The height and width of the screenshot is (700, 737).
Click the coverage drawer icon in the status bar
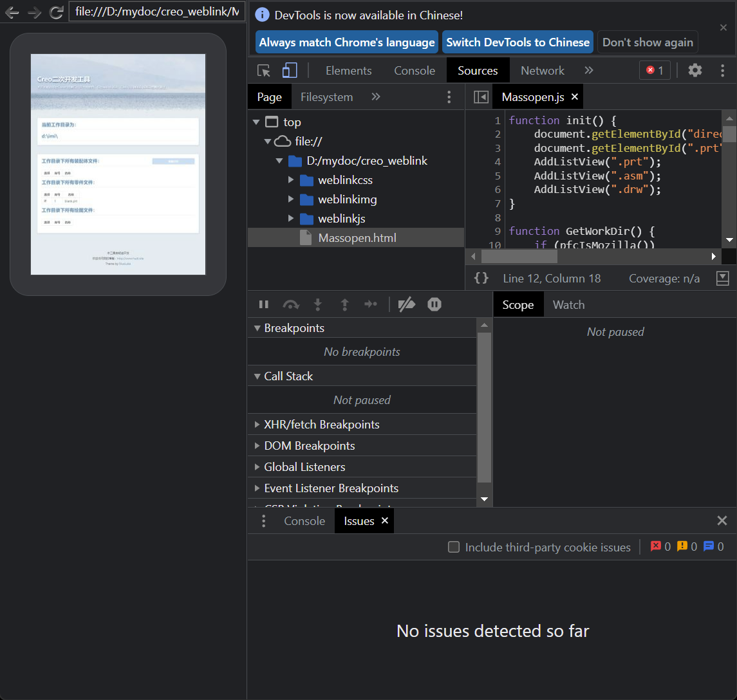click(722, 278)
